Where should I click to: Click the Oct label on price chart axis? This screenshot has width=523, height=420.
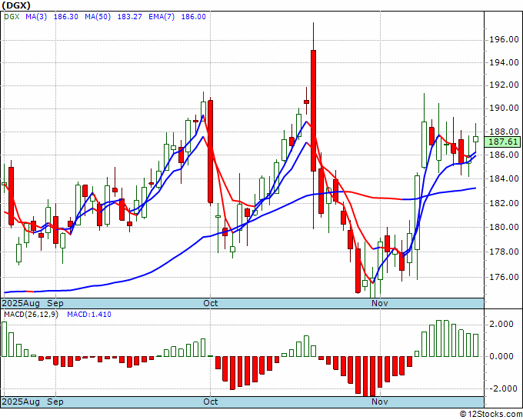click(x=211, y=303)
